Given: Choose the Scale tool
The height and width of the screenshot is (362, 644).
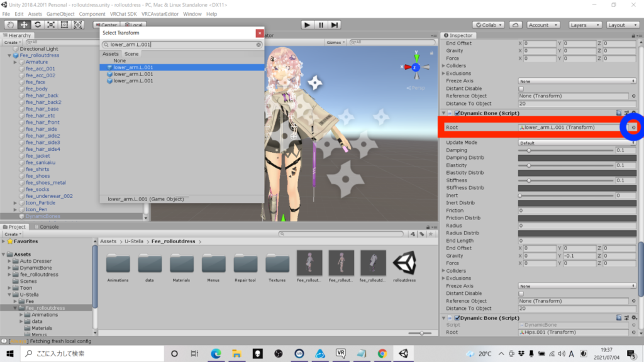Looking at the screenshot, I should point(51,25).
